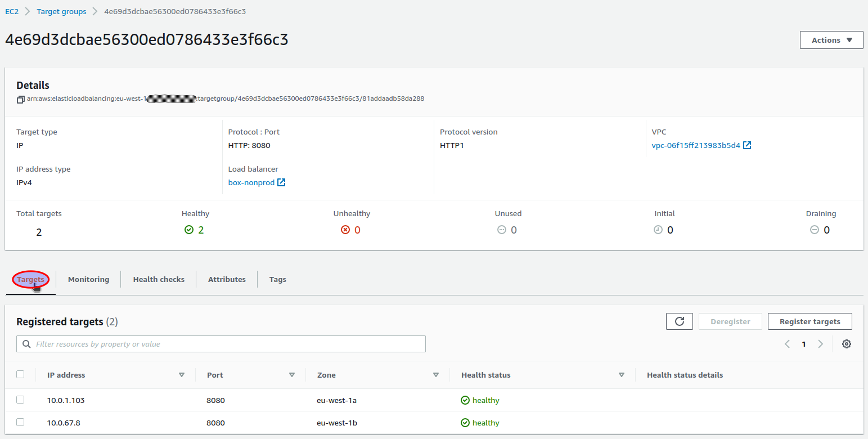Select the checkbox for target 10.0.1.103
This screenshot has height=439, width=868.
(x=20, y=400)
